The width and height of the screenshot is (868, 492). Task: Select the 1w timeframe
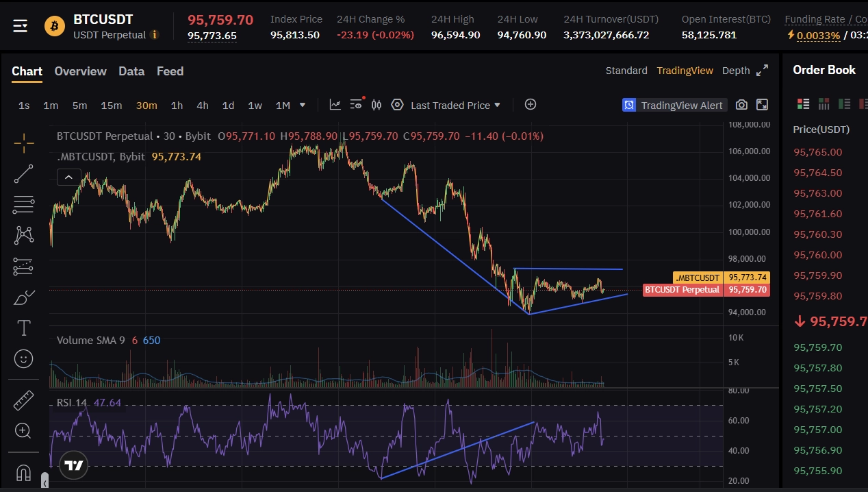click(255, 105)
